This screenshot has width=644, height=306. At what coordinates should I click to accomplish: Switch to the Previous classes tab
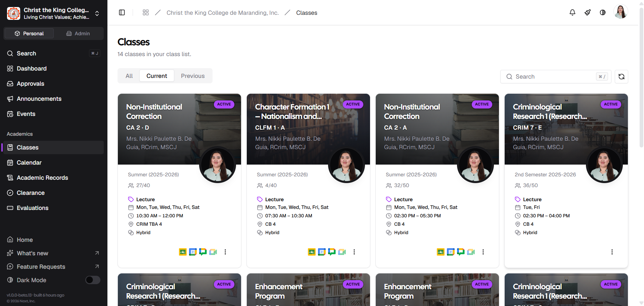(193, 76)
